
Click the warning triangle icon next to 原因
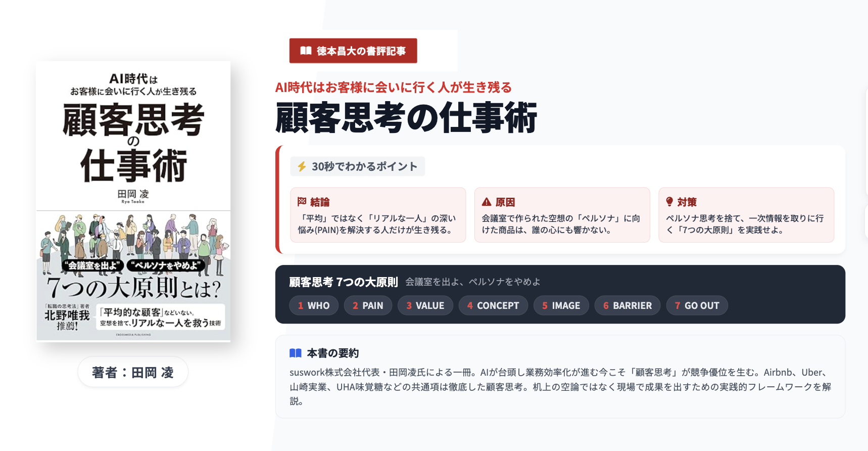point(487,202)
